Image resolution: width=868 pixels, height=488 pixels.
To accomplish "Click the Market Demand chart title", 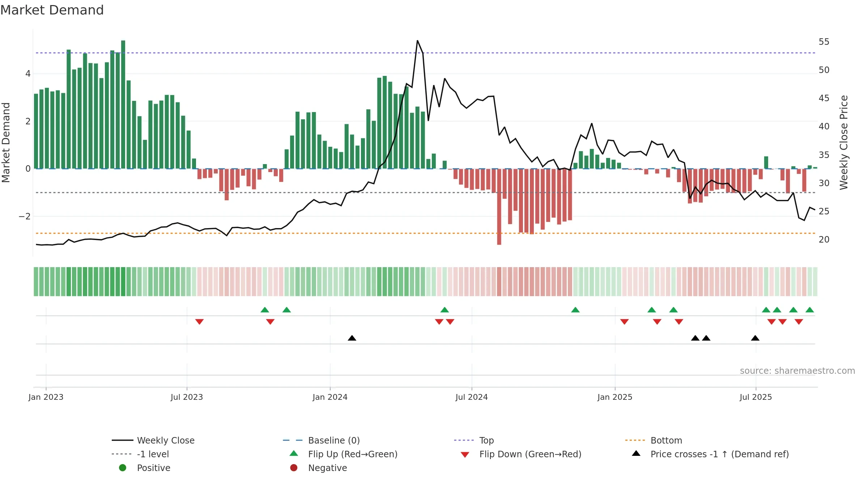I will click(52, 10).
